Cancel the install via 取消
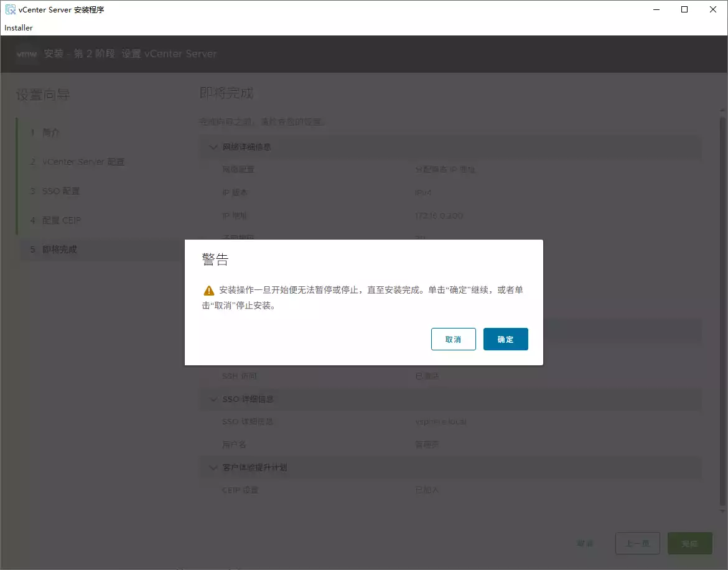This screenshot has width=728, height=570. 453,339
